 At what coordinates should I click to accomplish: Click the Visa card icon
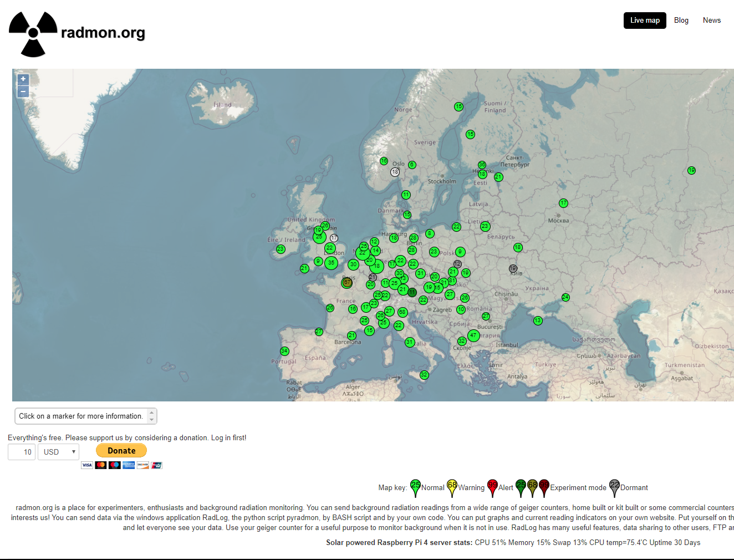coord(87,465)
